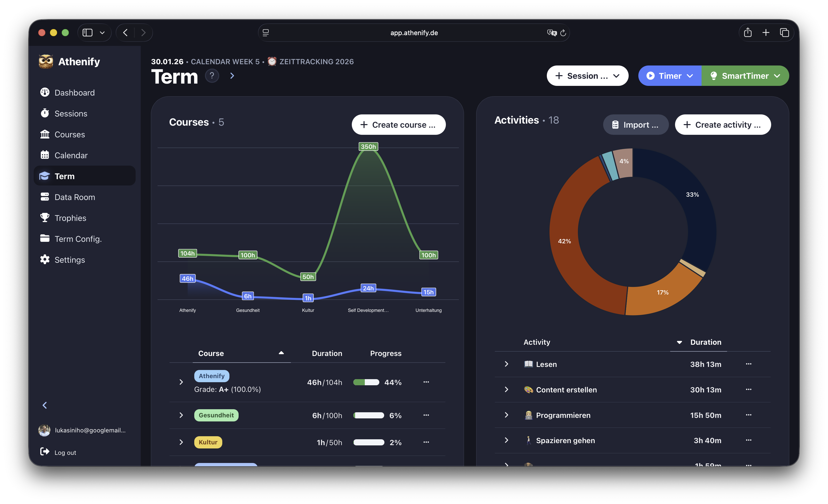Select the Data Room icon
This screenshot has height=504, width=828.
[45, 197]
